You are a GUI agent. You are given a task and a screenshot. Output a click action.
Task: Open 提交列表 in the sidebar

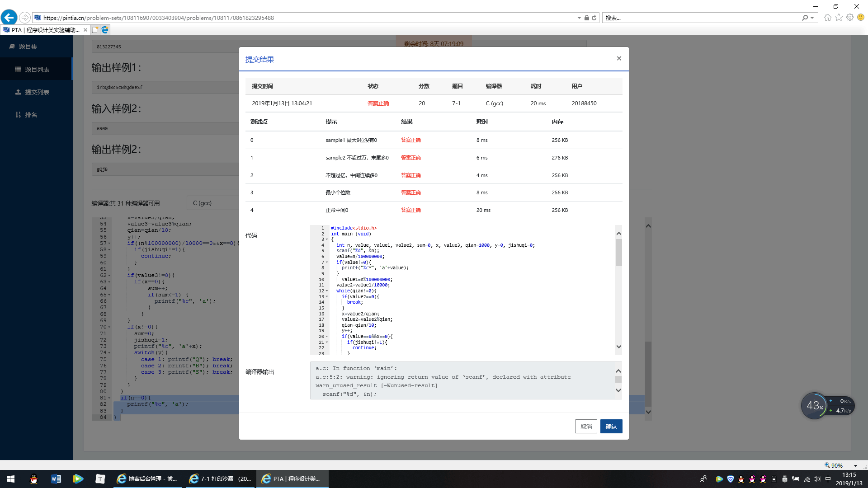point(37,92)
